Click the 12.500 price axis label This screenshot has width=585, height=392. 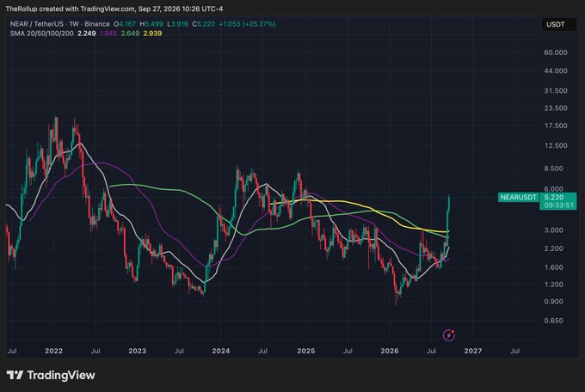tap(556, 145)
